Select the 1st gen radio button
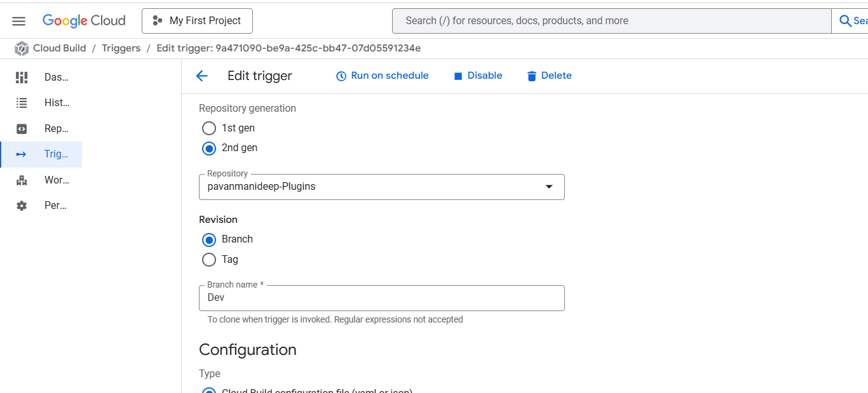The width and height of the screenshot is (868, 393). click(209, 128)
